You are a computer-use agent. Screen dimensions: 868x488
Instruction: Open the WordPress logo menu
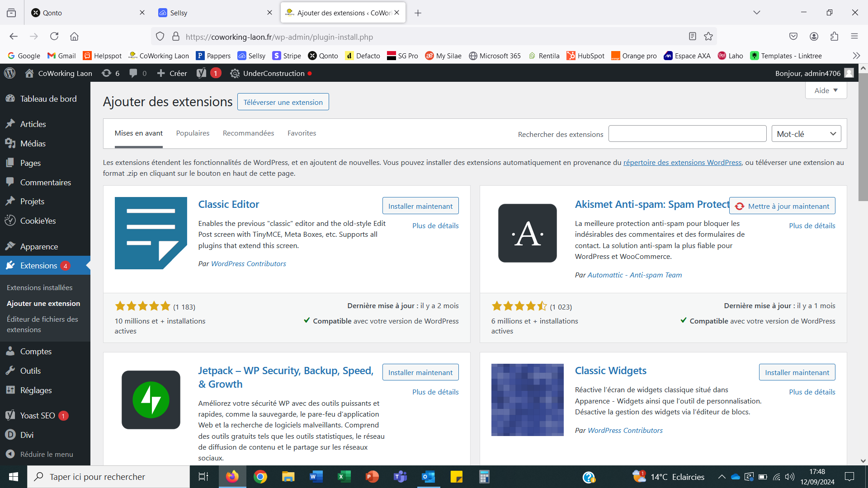click(10, 73)
